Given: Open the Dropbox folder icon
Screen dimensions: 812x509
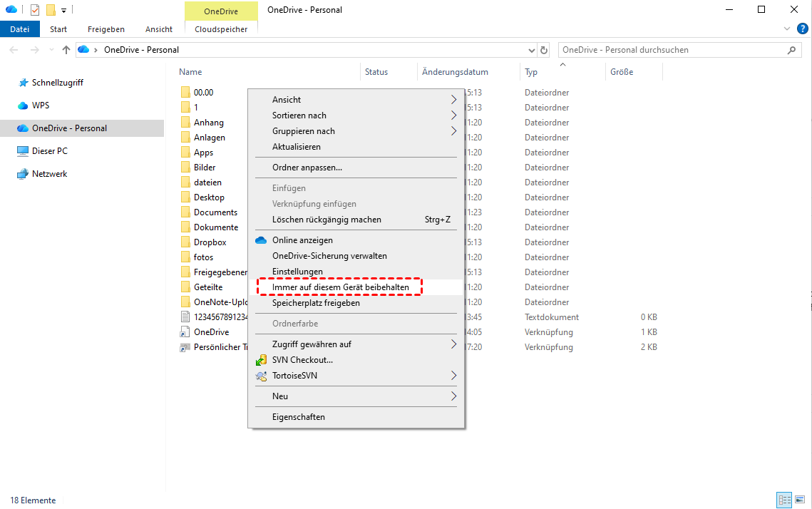Looking at the screenshot, I should coord(185,242).
